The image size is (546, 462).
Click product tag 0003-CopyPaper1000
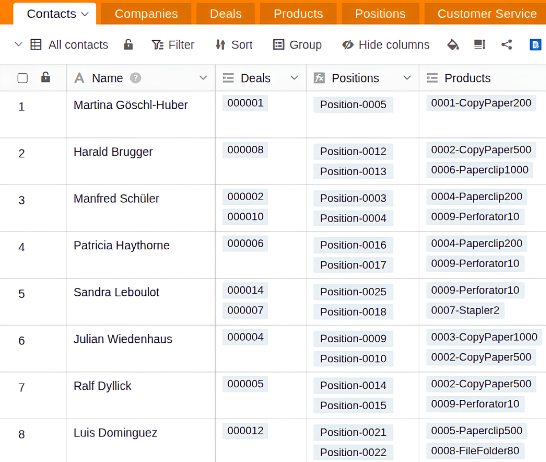pyautogui.click(x=484, y=337)
